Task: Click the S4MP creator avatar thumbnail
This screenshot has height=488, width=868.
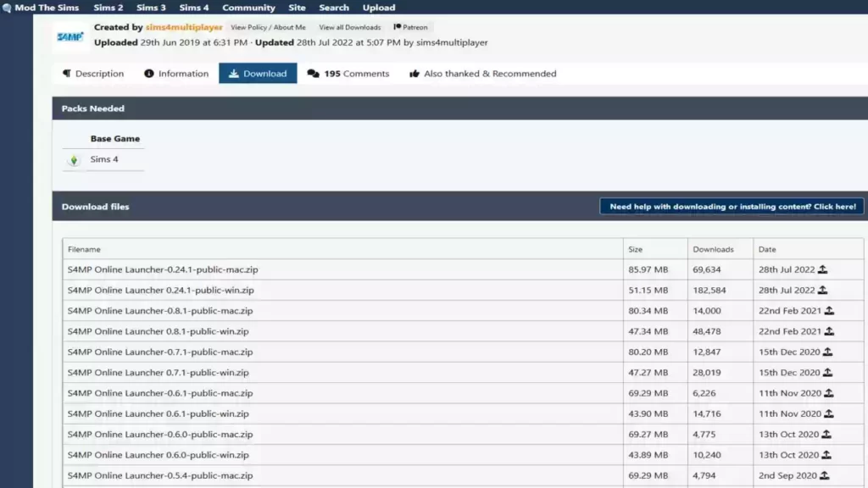Action: [70, 36]
